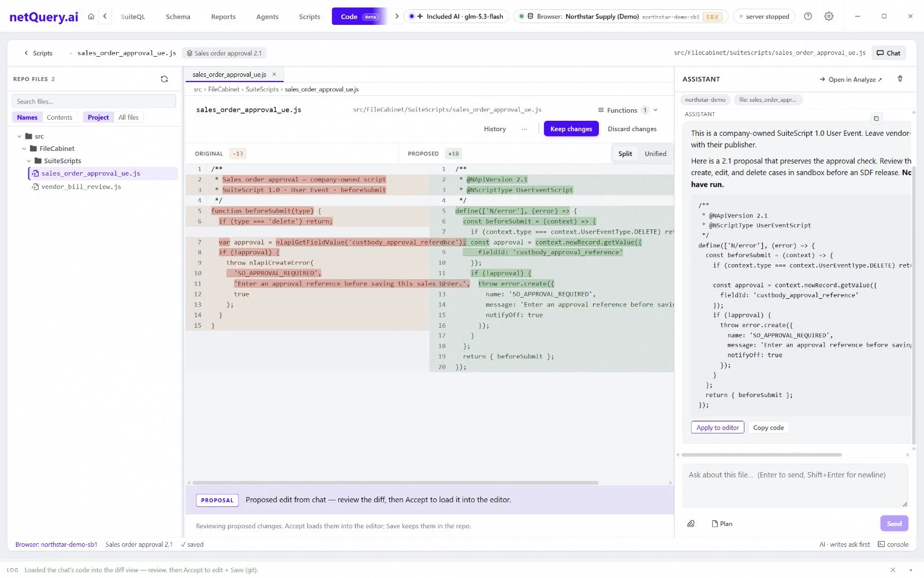Go to the home icon
The image size is (924, 578).
click(x=91, y=16)
